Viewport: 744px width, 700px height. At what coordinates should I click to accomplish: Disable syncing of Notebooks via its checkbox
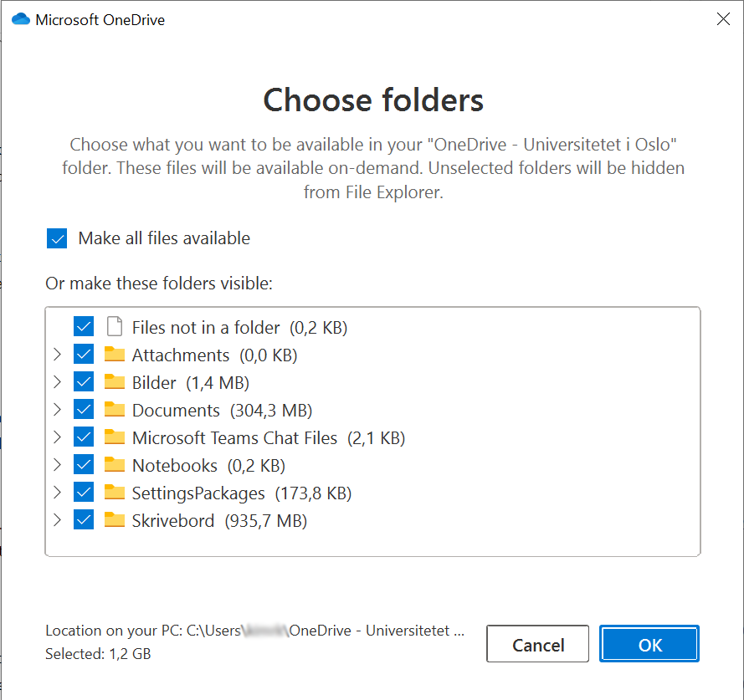[84, 465]
